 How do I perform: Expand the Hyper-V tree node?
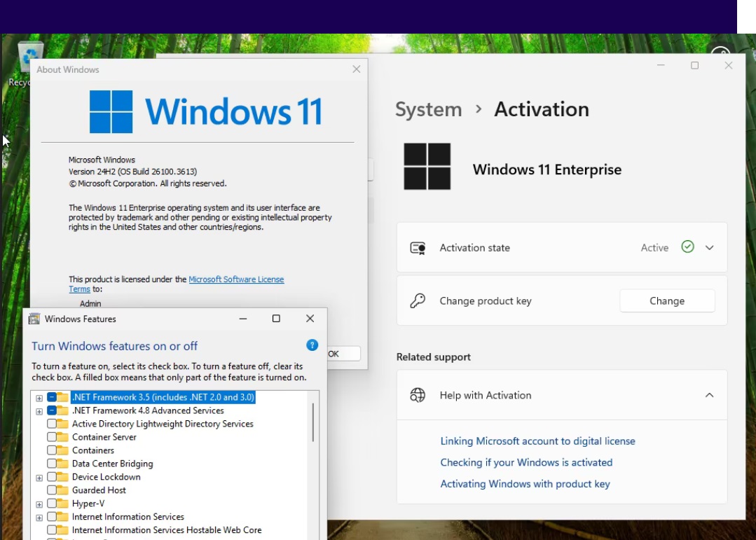(39, 504)
